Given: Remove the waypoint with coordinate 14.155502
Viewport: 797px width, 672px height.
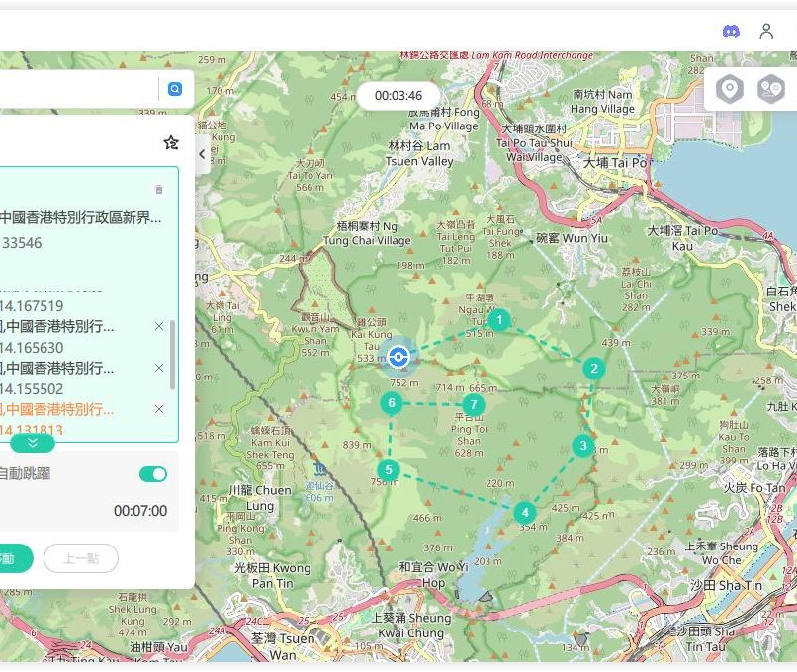Looking at the screenshot, I should pyautogui.click(x=159, y=368).
